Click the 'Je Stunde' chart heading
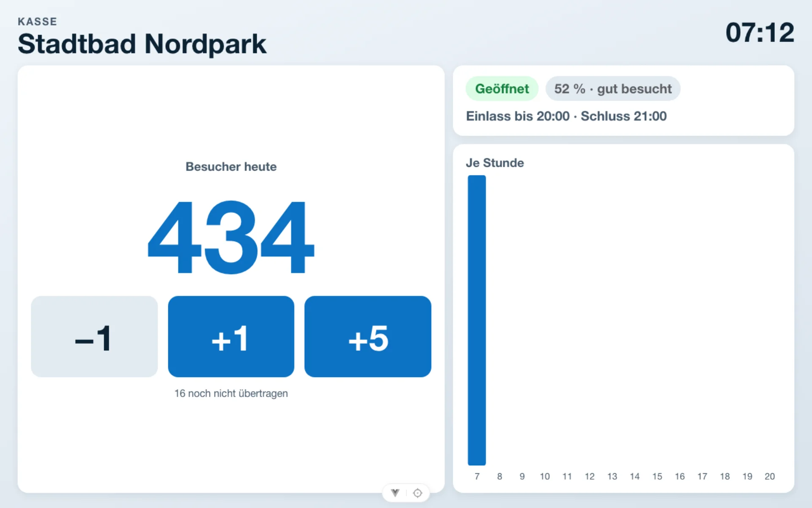812x508 pixels. [495, 163]
